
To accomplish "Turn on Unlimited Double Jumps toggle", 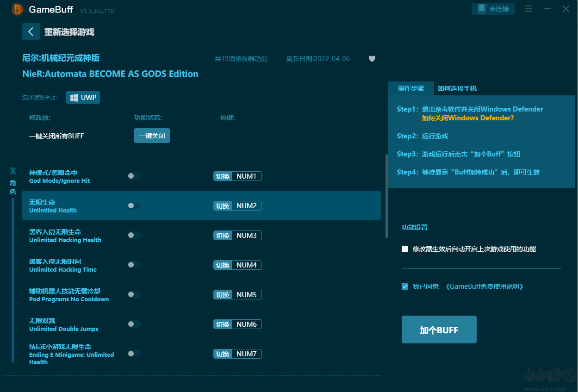I will (x=134, y=324).
